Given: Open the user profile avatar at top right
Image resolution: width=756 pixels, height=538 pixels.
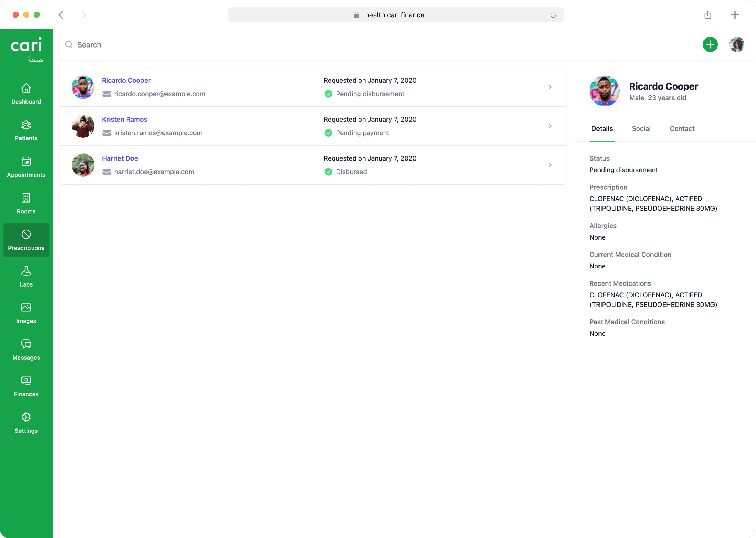Looking at the screenshot, I should coord(737,45).
